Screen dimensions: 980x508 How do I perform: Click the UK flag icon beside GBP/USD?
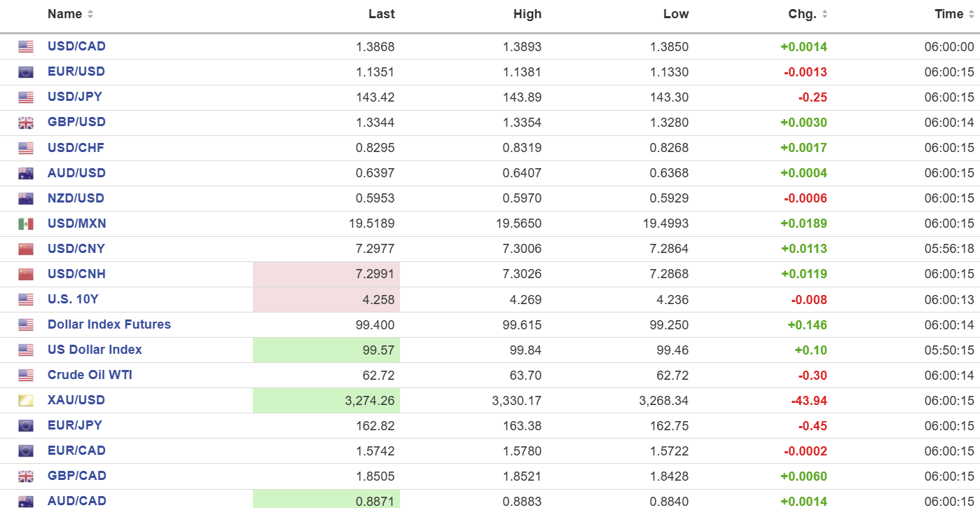click(26, 123)
